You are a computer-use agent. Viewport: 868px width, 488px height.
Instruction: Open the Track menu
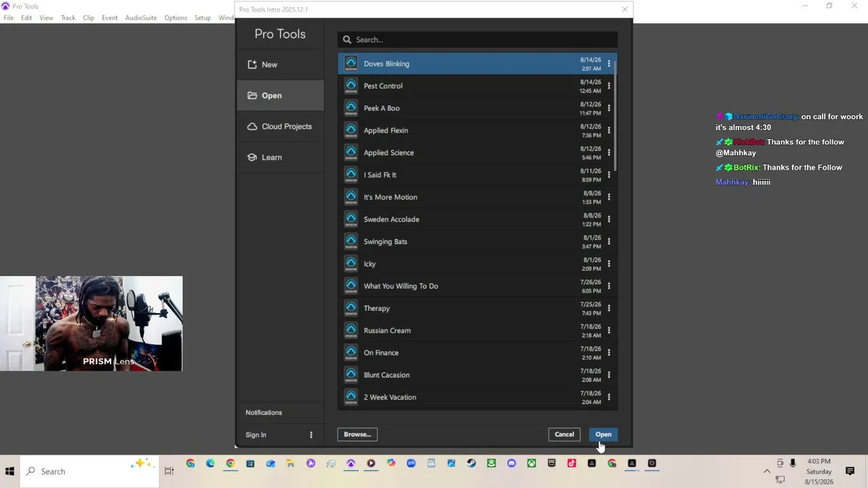click(68, 18)
